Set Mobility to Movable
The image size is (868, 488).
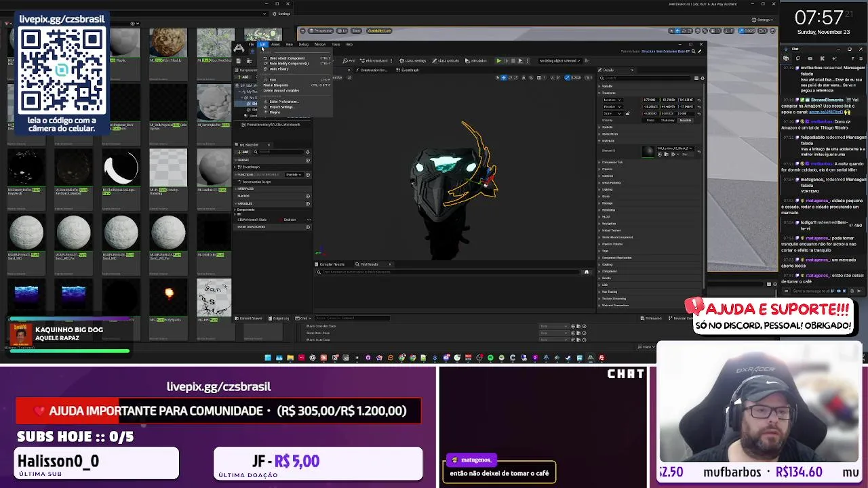pyautogui.click(x=686, y=120)
